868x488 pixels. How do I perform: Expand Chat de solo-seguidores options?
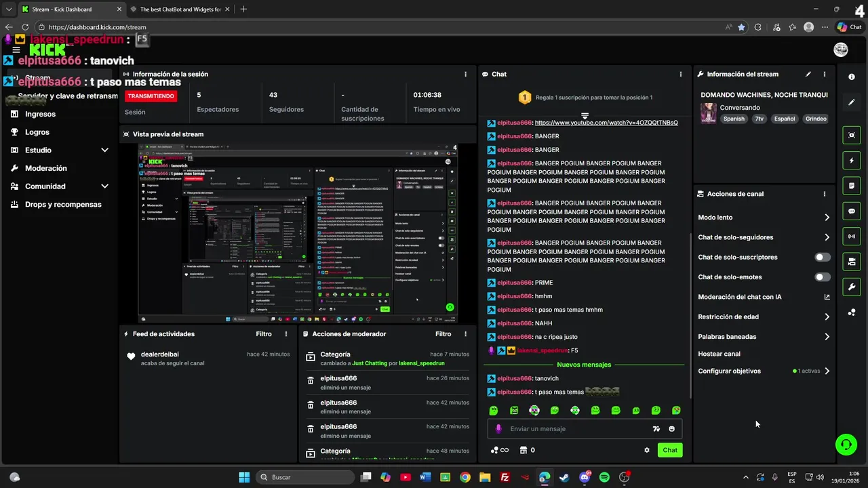coord(827,237)
